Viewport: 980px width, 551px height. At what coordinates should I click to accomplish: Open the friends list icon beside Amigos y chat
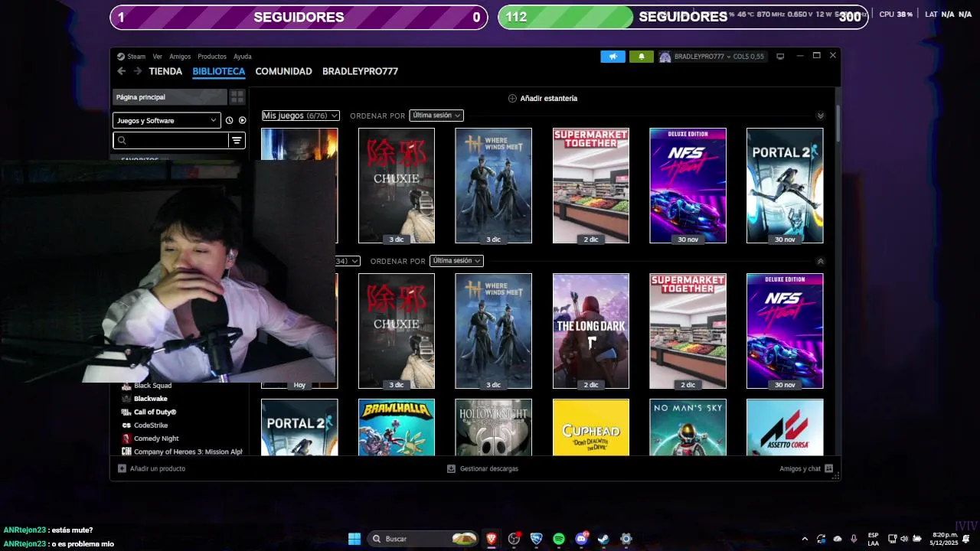pyautogui.click(x=828, y=468)
